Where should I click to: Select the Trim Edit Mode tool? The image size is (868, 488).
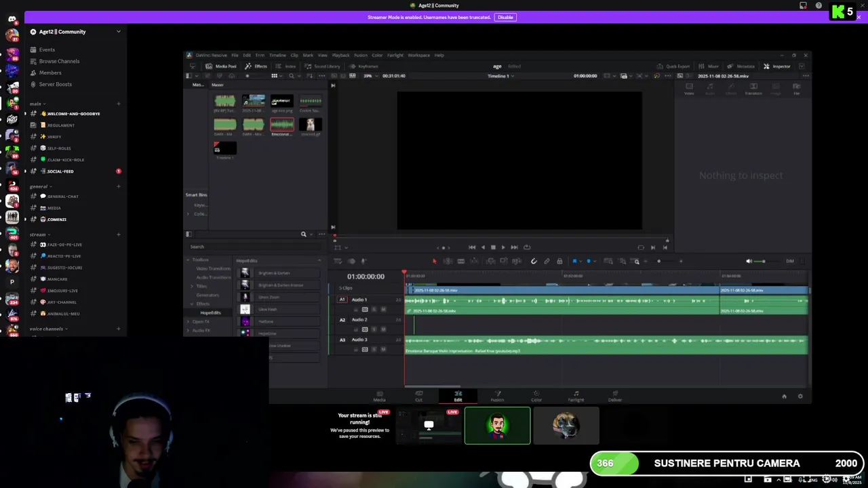coord(448,261)
